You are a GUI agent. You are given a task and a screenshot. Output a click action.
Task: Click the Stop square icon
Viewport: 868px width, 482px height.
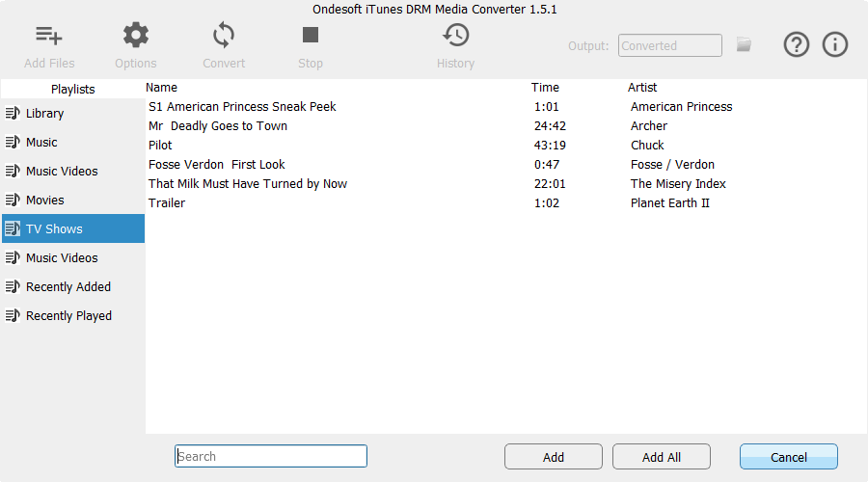[x=310, y=37]
